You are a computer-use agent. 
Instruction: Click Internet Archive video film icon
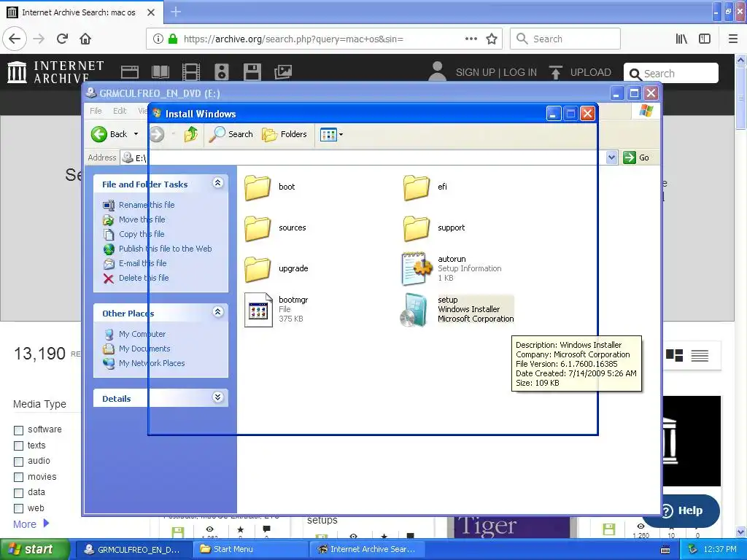[x=191, y=72]
